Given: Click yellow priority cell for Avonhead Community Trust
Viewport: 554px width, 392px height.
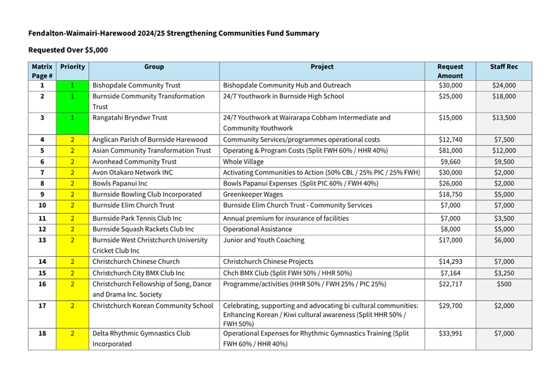Looking at the screenshot, I should [x=72, y=162].
